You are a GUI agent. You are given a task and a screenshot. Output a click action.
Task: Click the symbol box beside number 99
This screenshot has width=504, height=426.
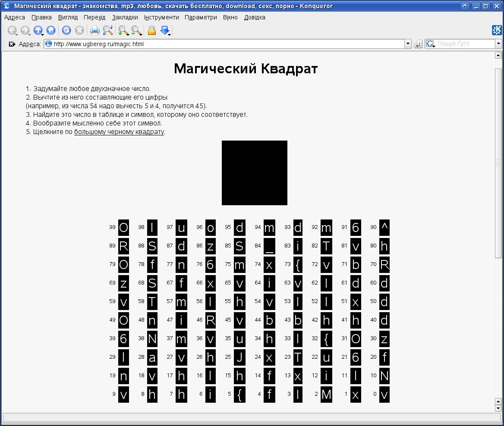click(123, 228)
